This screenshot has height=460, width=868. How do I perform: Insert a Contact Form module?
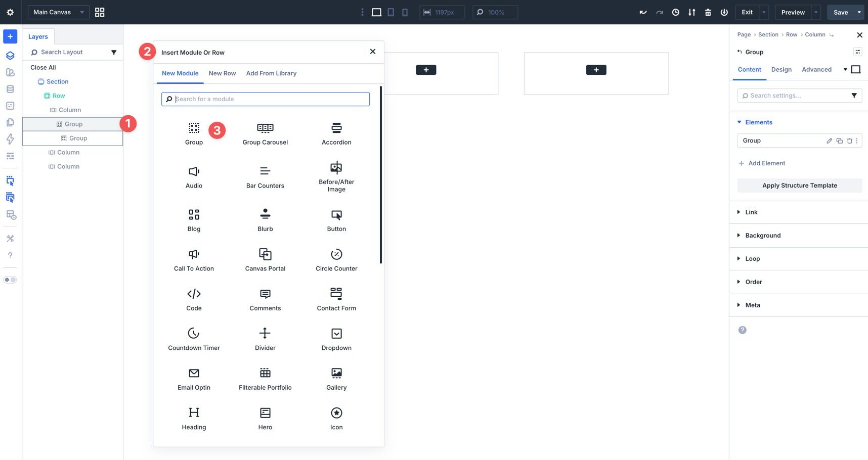tap(336, 299)
